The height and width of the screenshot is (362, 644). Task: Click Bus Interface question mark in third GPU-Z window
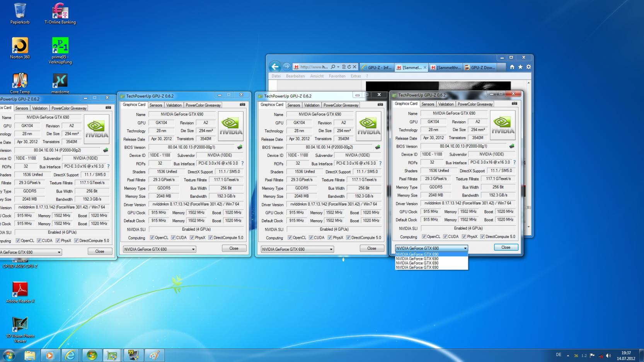click(x=380, y=163)
